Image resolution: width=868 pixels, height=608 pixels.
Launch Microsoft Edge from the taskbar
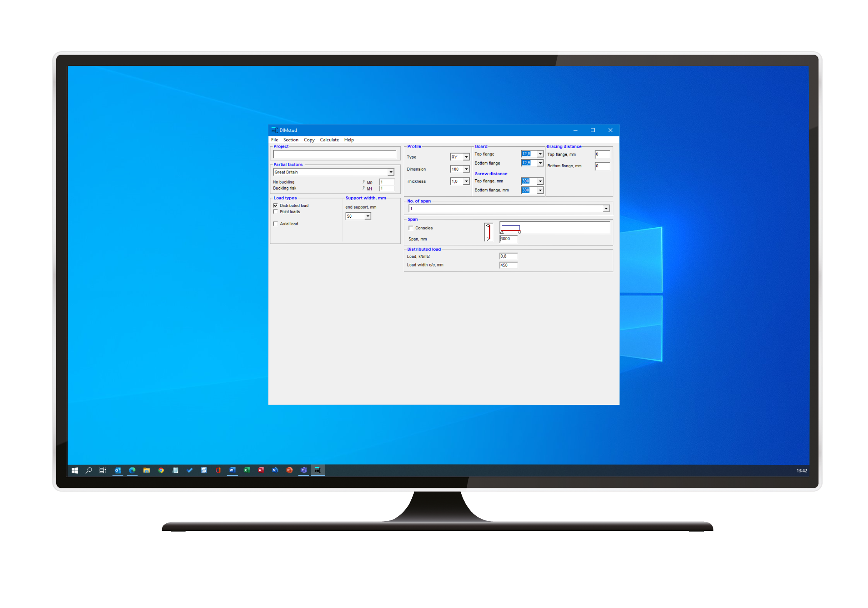[132, 470]
